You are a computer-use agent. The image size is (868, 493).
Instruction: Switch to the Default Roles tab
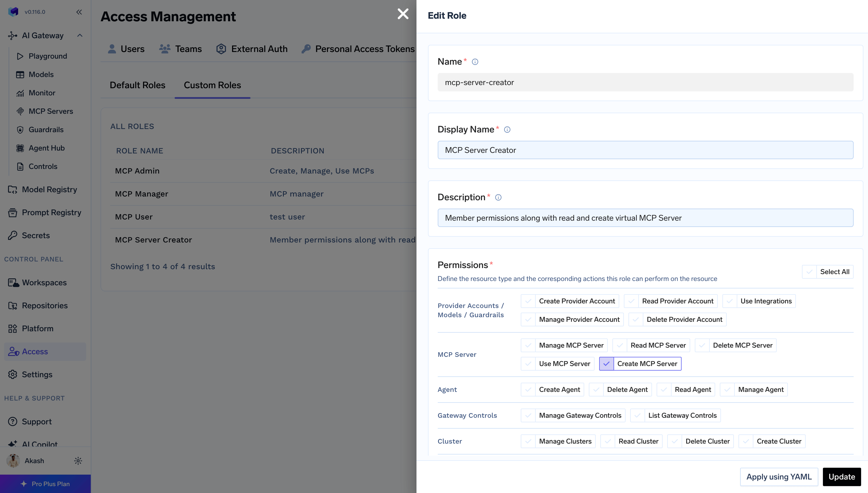tap(137, 85)
